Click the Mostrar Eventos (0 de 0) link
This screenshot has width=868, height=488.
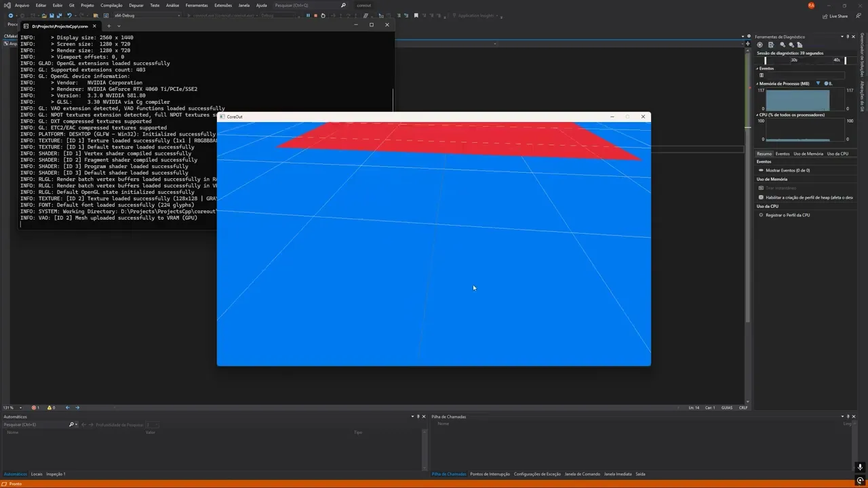[787, 170]
